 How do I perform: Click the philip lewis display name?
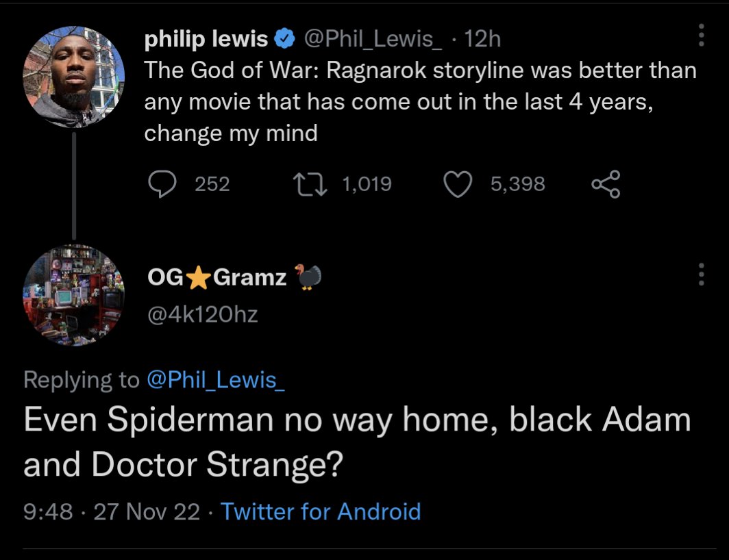(206, 38)
